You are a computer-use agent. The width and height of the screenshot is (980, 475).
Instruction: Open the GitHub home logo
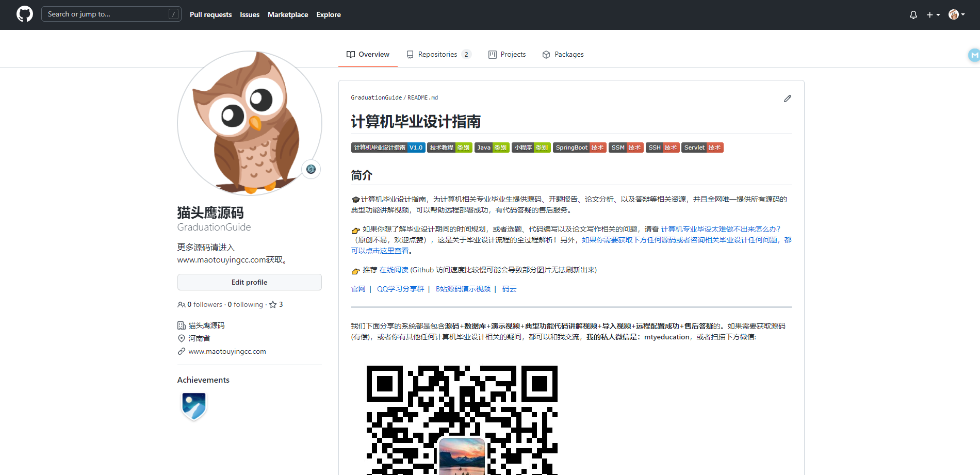(25, 14)
